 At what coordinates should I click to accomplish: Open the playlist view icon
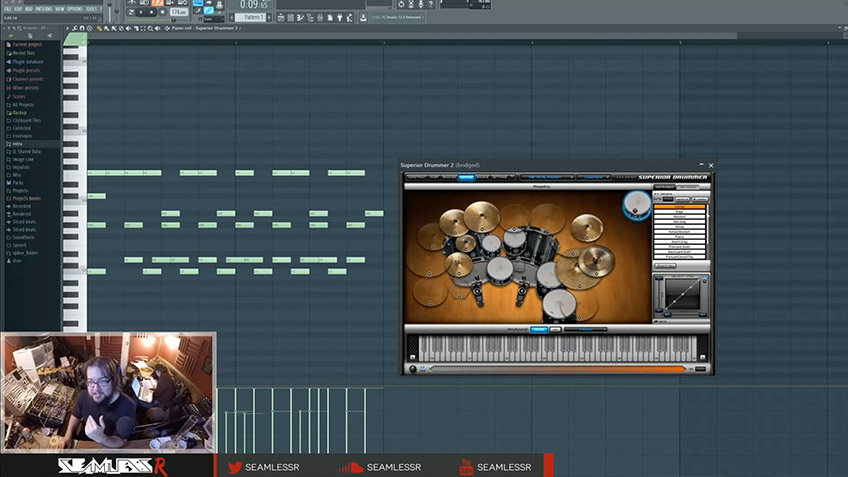coord(281,17)
